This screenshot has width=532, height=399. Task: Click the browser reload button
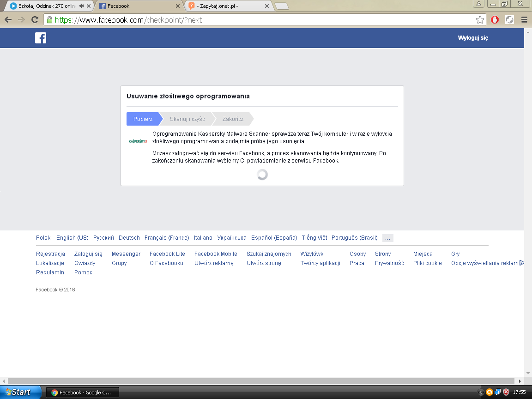[x=35, y=20]
